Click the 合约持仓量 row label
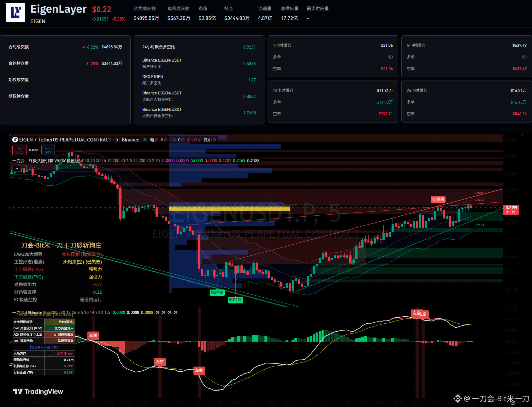The height and width of the screenshot is (407, 532). pyautogui.click(x=19, y=63)
